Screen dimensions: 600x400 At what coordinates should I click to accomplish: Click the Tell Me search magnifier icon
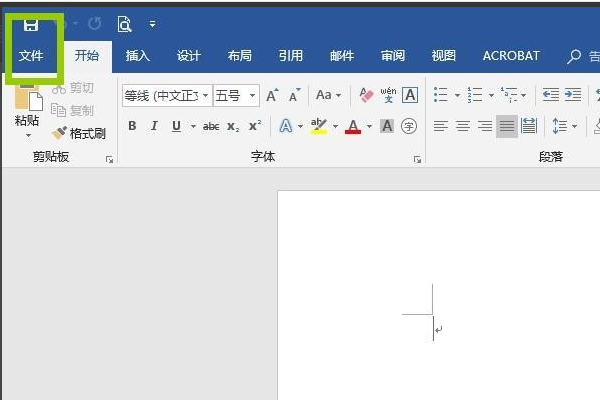tap(574, 57)
